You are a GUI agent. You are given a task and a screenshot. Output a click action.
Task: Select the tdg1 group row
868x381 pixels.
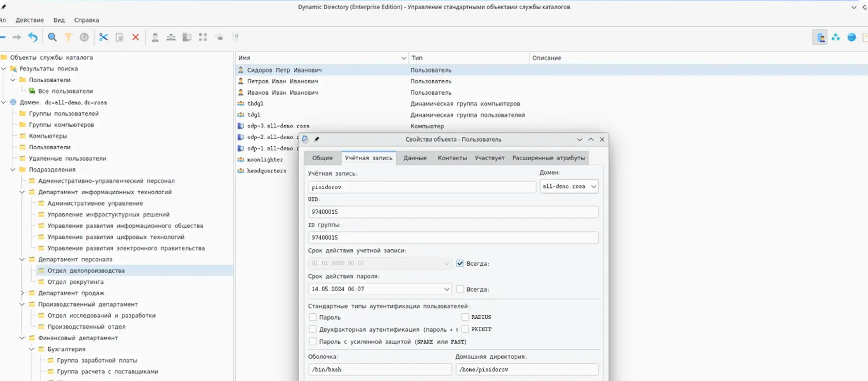point(254,115)
